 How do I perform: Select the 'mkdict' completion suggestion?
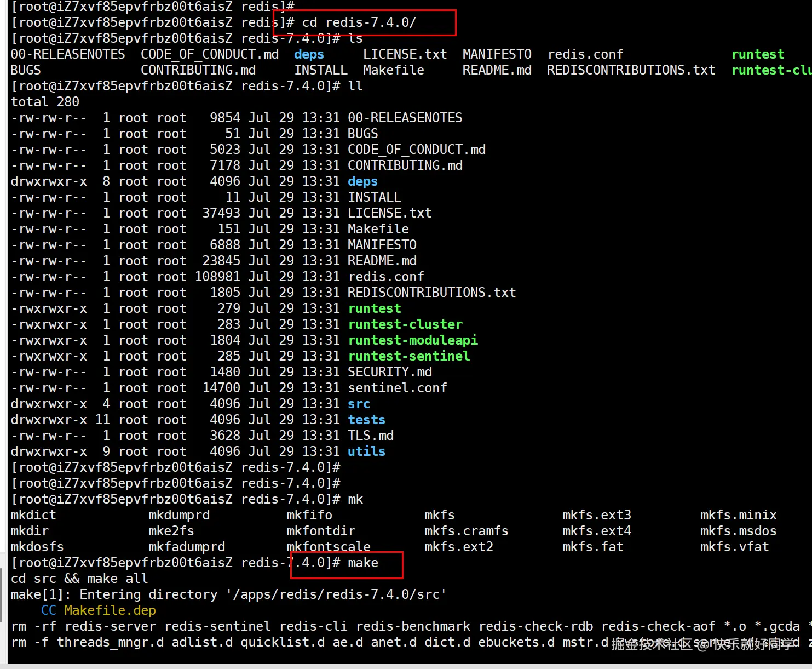click(x=33, y=515)
